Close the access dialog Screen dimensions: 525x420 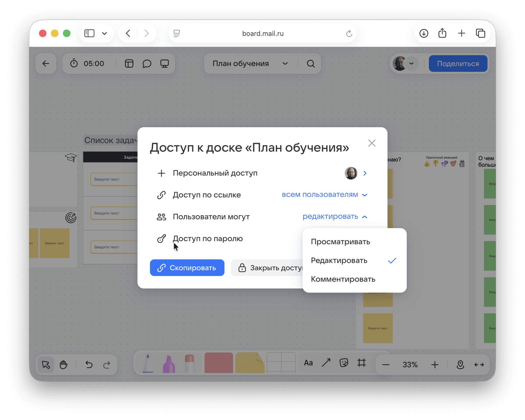372,143
